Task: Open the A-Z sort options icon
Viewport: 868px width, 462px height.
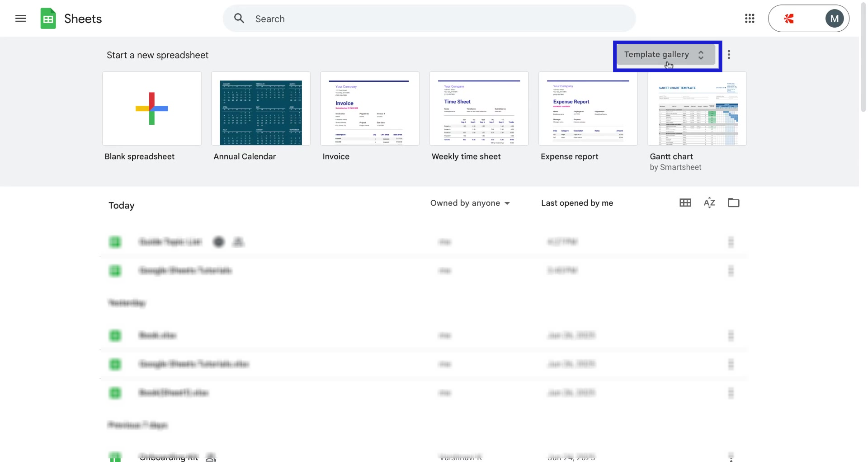Action: pos(709,203)
